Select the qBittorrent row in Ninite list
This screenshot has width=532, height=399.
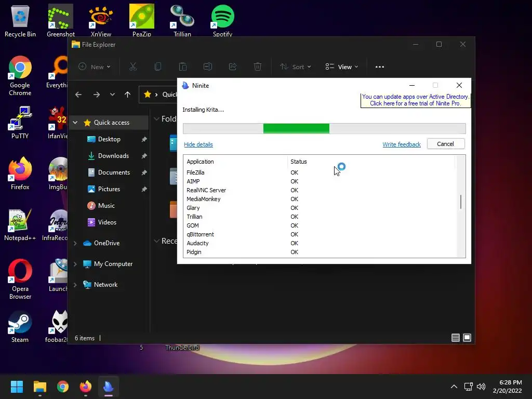coord(319,234)
